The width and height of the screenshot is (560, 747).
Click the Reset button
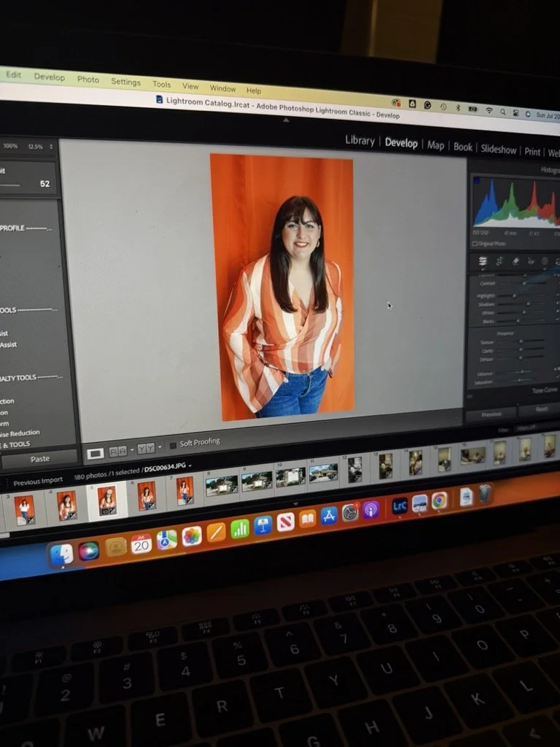coord(541,409)
